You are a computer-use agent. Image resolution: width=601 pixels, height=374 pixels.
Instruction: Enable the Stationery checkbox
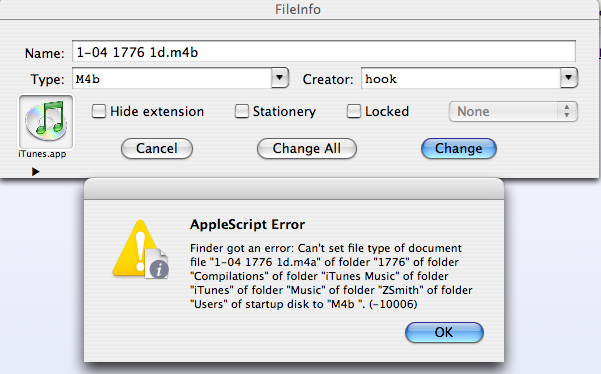[241, 112]
